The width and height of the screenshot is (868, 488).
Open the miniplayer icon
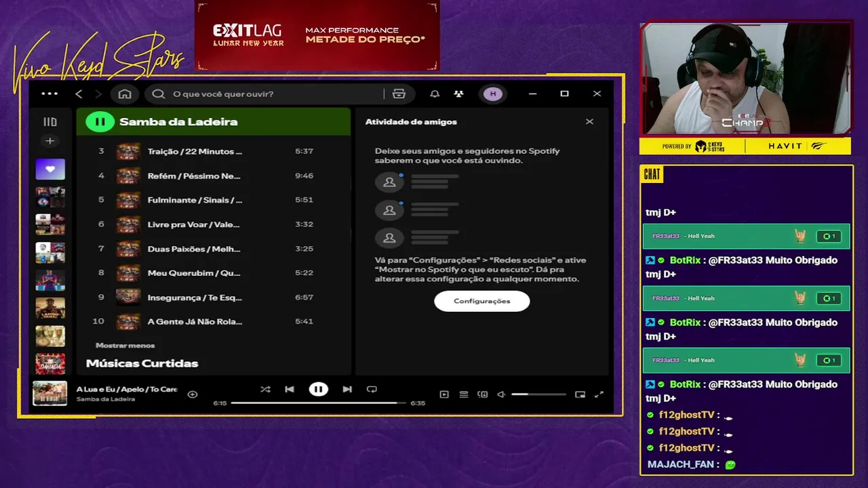580,394
